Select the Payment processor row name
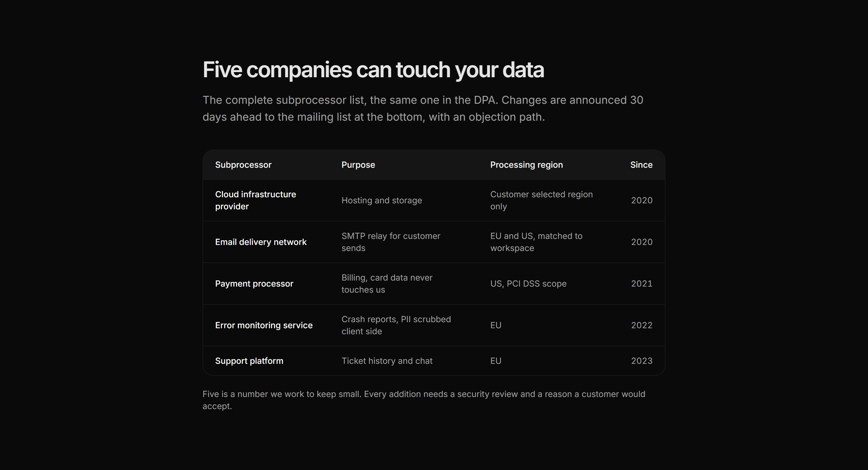 pyautogui.click(x=254, y=284)
